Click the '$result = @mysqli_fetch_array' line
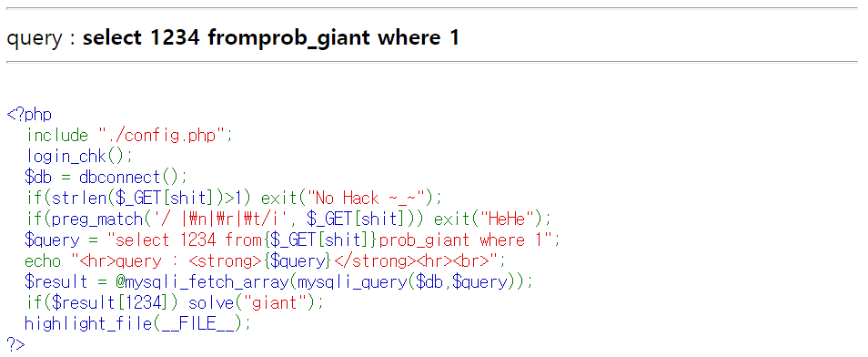This screenshot has width=868, height=357. click(x=279, y=282)
